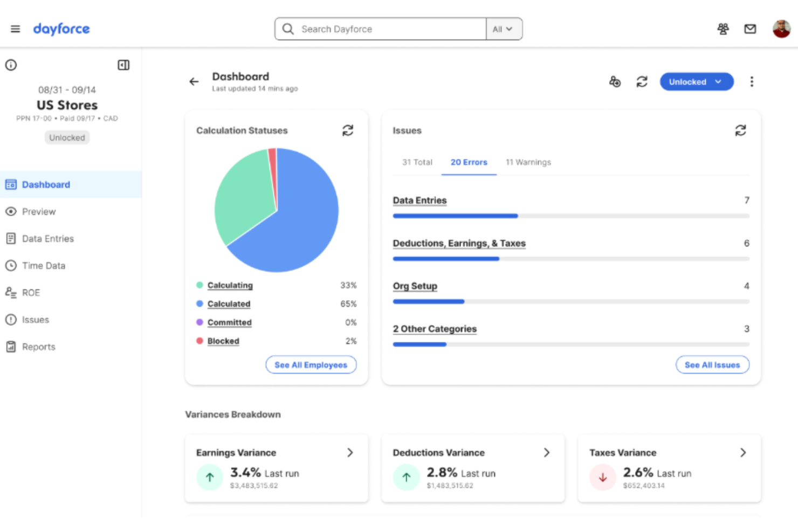Click the info icon in sidebar
The height and width of the screenshot is (532, 798).
click(11, 65)
